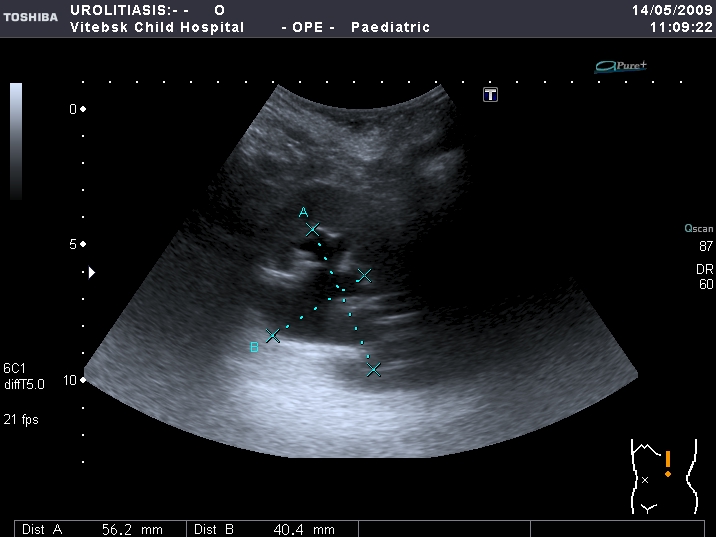The width and height of the screenshot is (716, 537).
Task: Click the 5 cm depth scale marker
Action: (76, 244)
